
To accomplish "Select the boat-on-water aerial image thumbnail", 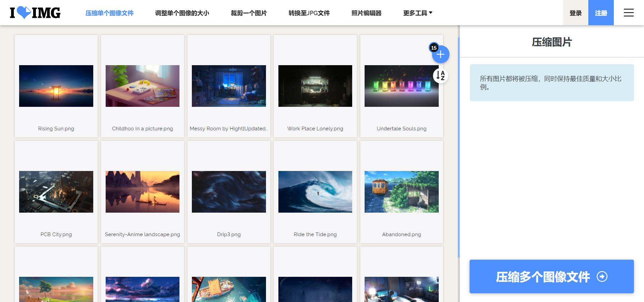I will [x=229, y=289].
